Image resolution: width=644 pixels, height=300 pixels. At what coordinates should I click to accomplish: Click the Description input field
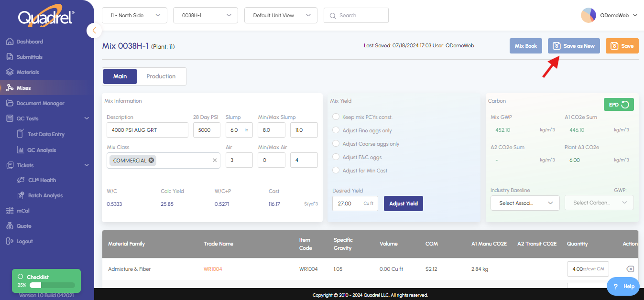[147, 130]
